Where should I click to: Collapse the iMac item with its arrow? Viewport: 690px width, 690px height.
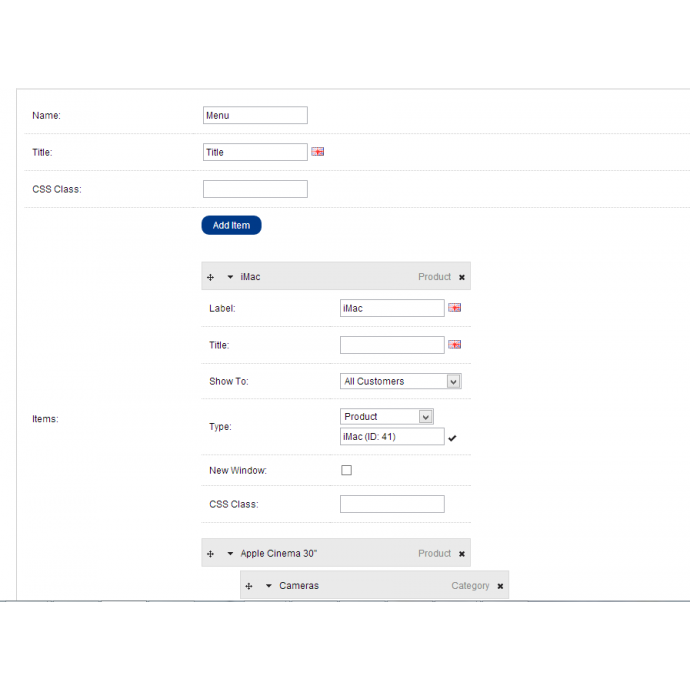coord(230,277)
